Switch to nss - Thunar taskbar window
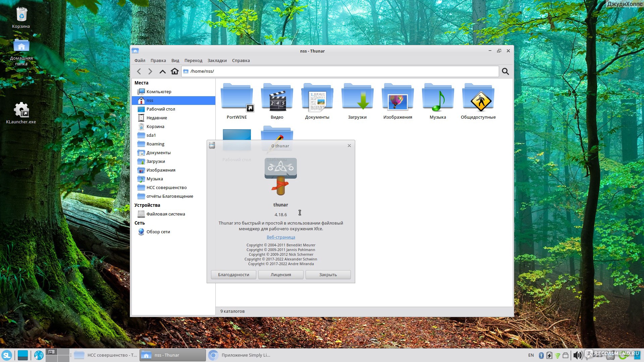The height and width of the screenshot is (362, 644). [x=173, y=355]
